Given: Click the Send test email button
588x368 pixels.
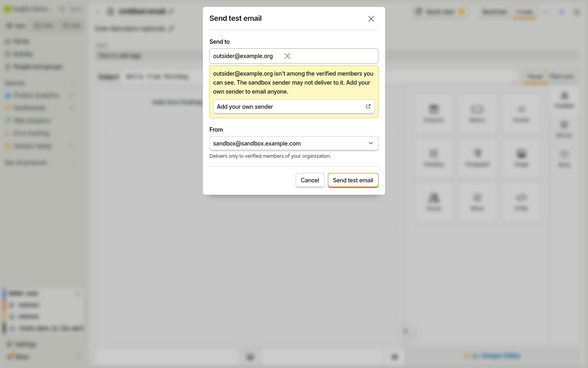Looking at the screenshot, I should click(353, 180).
